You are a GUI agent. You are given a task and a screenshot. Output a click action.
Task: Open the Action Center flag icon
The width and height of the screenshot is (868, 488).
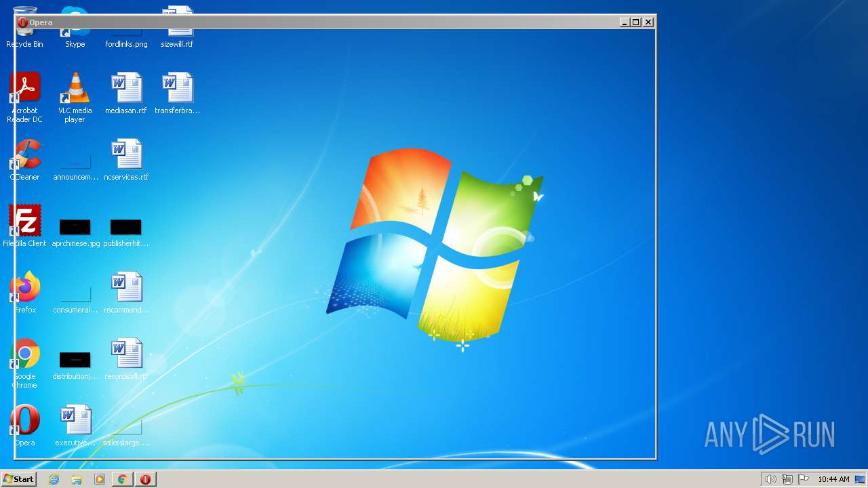tap(804, 479)
